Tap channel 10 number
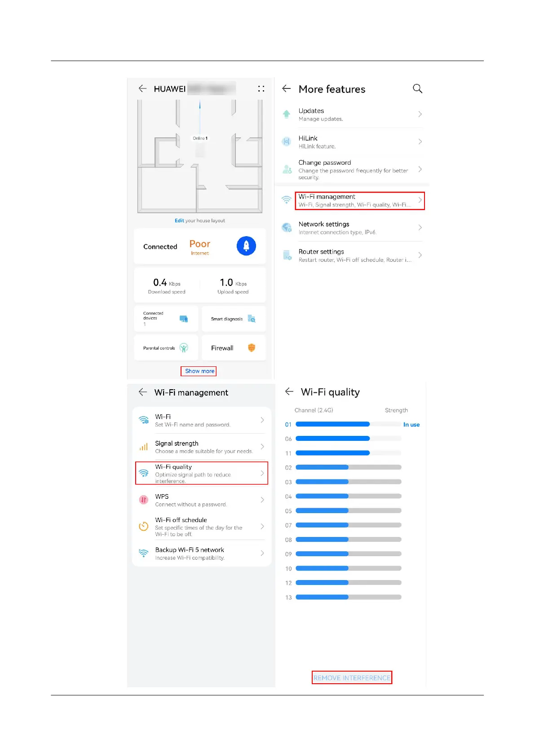The image size is (535, 756). (288, 568)
